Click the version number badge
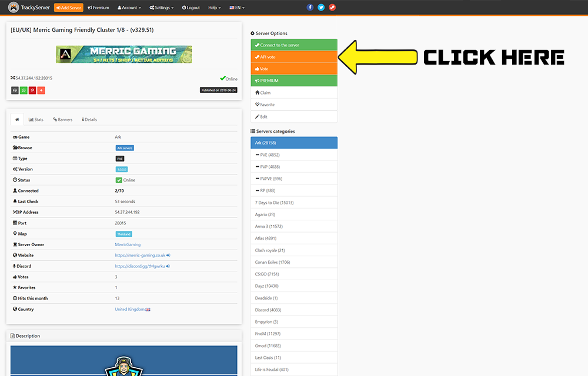 (x=122, y=169)
